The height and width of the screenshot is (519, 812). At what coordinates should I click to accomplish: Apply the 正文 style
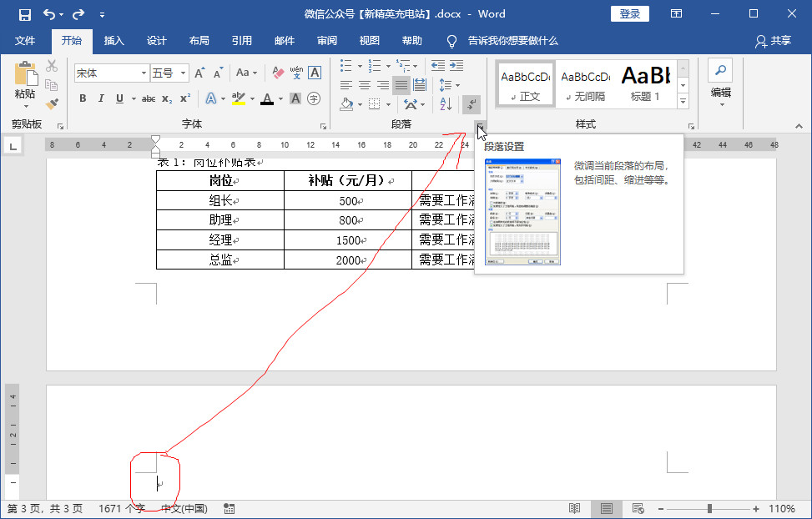525,84
